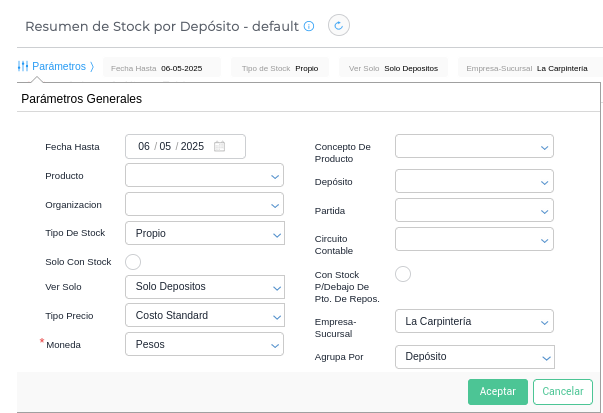Expand the Moneda dropdown
603x413 pixels.
[x=204, y=344]
